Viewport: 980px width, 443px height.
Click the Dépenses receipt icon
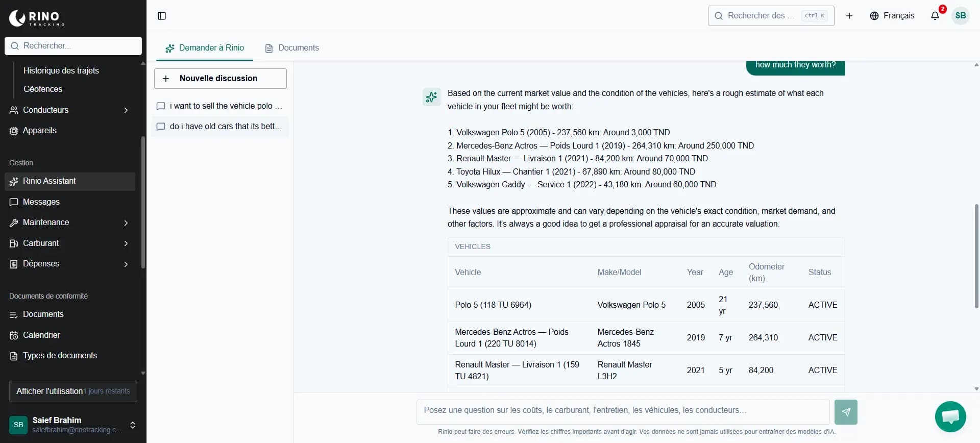tap(14, 264)
